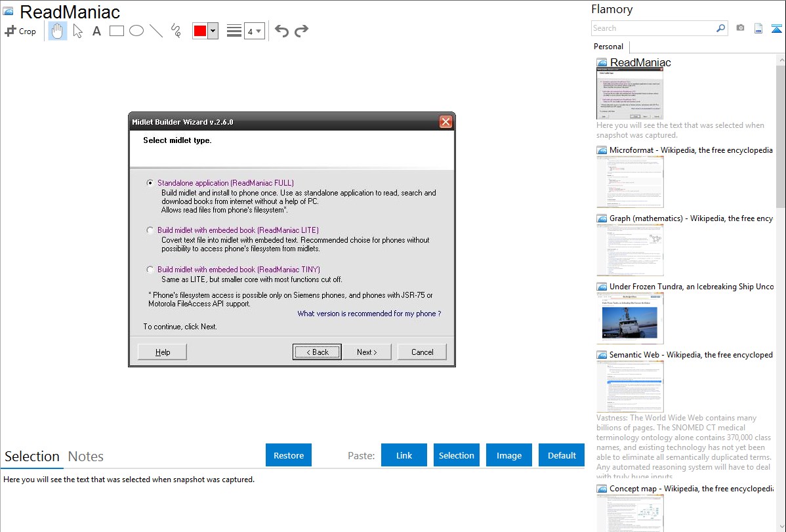Screen dimensions: 786x532
Task: Click the document page icon in Flamory panel
Action: (758, 28)
